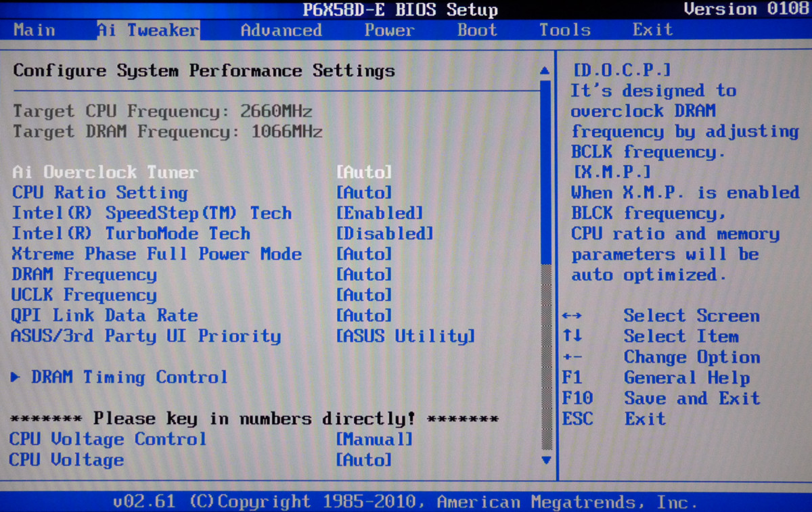812x512 pixels.
Task: Open the Main tab
Action: (35, 30)
